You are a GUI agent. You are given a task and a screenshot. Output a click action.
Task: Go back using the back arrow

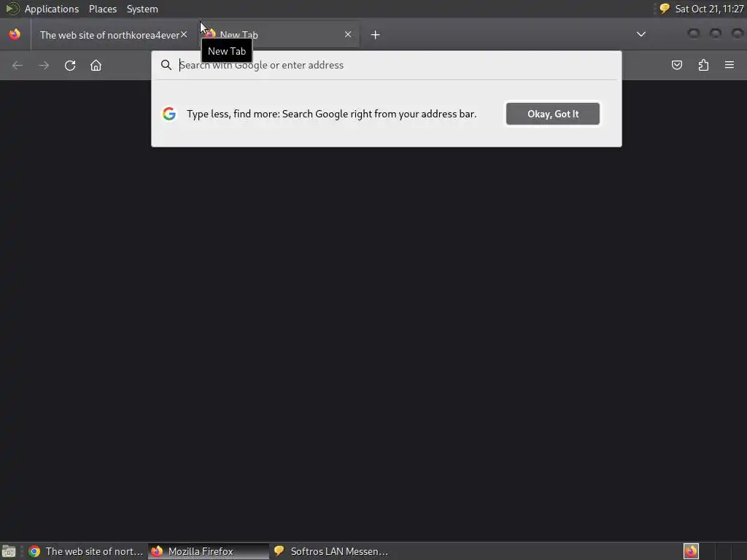coord(18,65)
